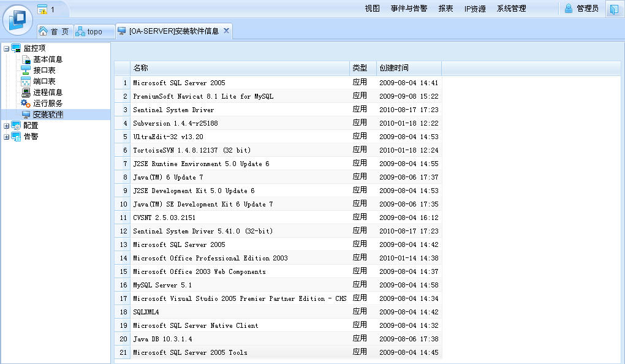Open the 系统管理 menu
The image size is (625, 364).
pyautogui.click(x=512, y=9)
